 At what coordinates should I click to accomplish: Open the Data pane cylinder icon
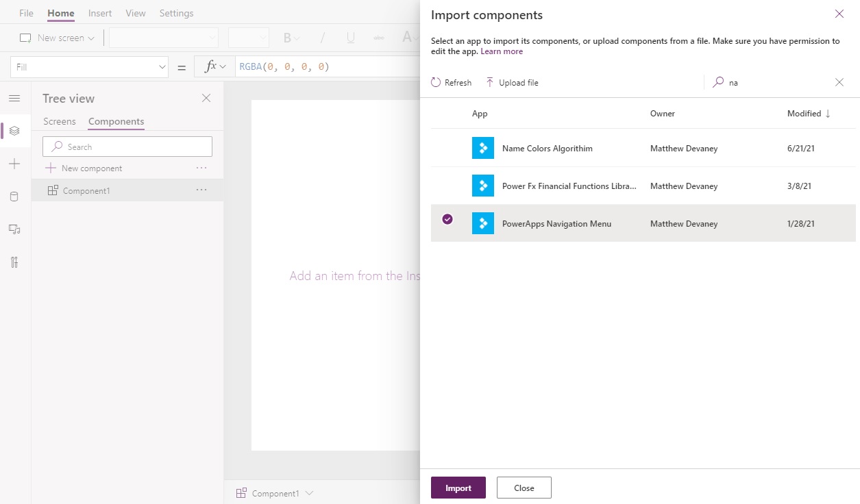coord(14,197)
